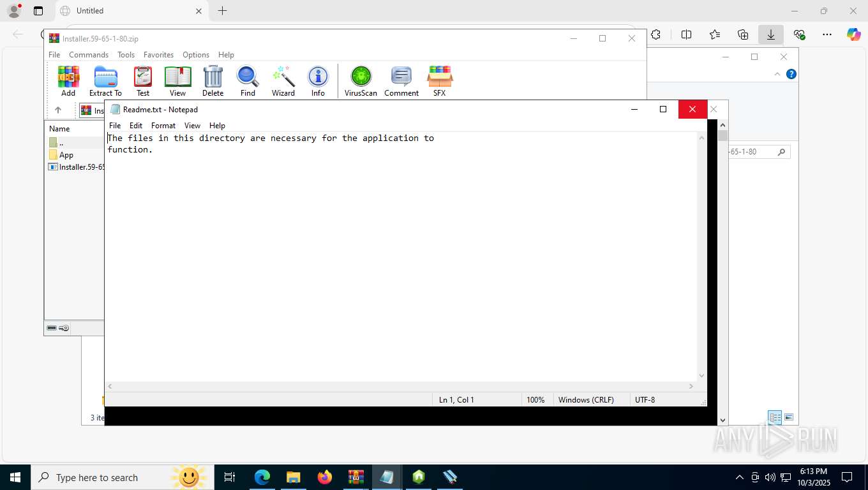Open WinRAR Tools menu
Image resolution: width=868 pixels, height=490 pixels.
coord(126,55)
